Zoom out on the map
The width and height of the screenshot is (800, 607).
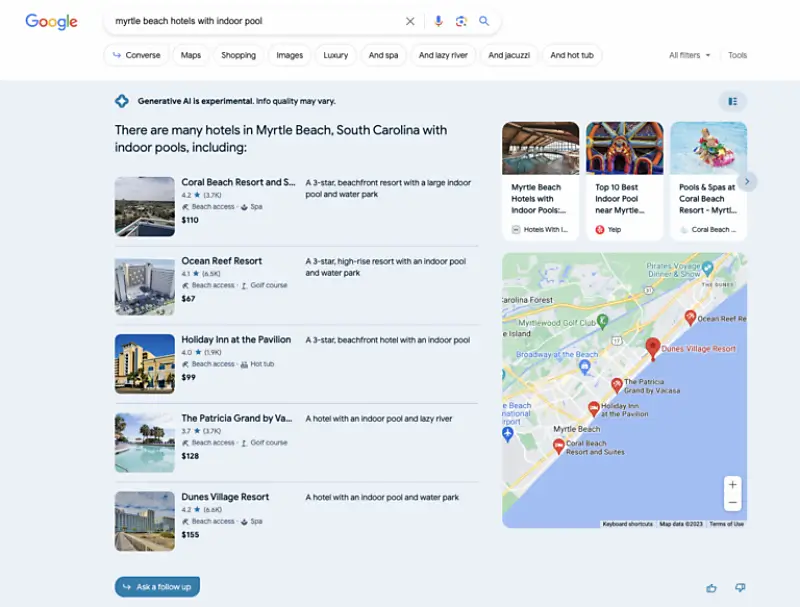732,502
